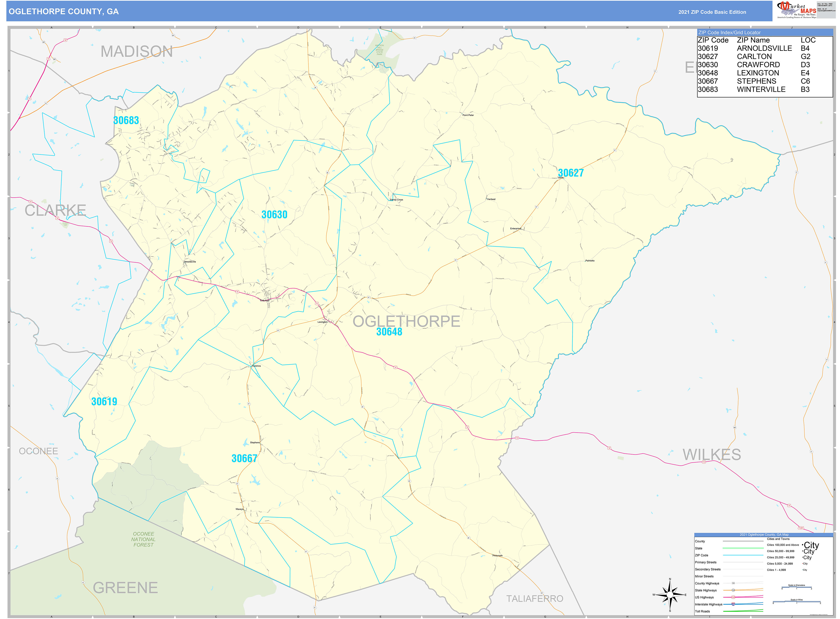Select the State Highways route marker icon
This screenshot has height=619, width=840.
[x=734, y=590]
